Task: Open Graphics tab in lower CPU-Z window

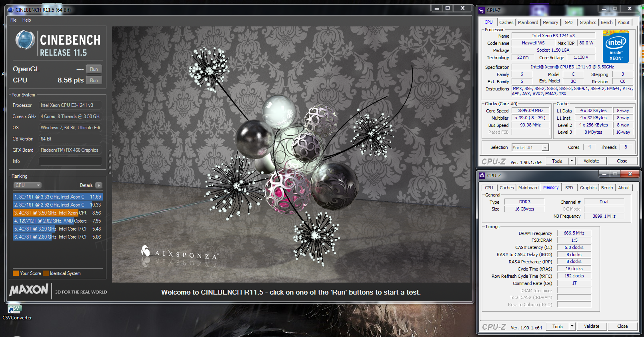Action: [588, 188]
